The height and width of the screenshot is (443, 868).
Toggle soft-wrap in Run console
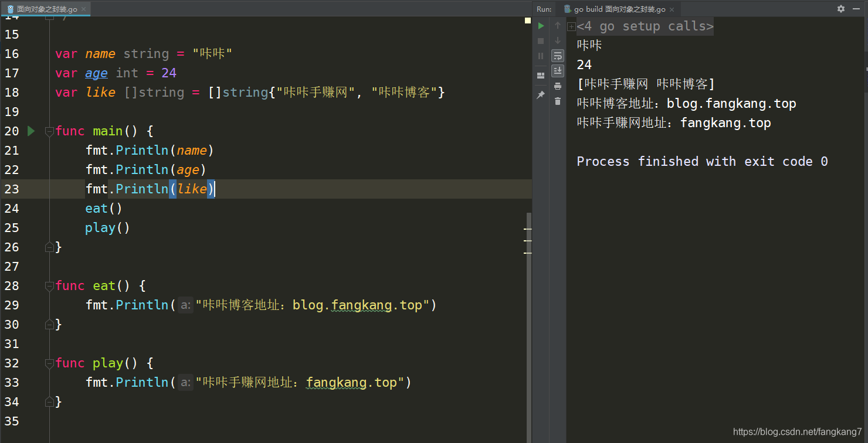click(558, 56)
